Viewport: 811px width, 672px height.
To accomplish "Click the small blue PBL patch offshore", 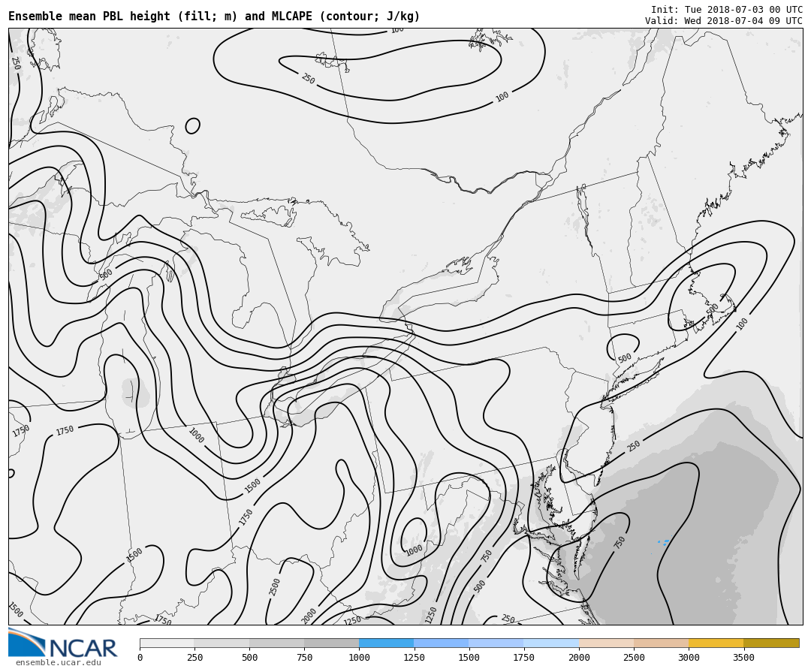I will pyautogui.click(x=664, y=542).
